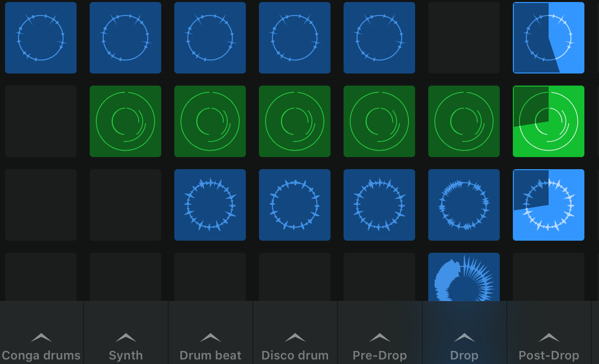Select the empty third-row cell in Synth column
Image resolution: width=599 pixels, height=364 pixels.
(x=125, y=205)
